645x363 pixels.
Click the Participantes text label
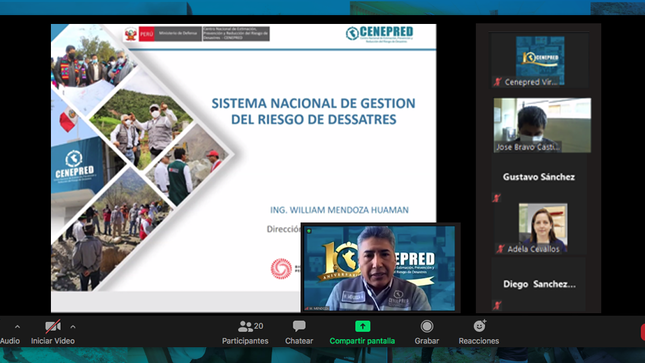[x=245, y=341]
